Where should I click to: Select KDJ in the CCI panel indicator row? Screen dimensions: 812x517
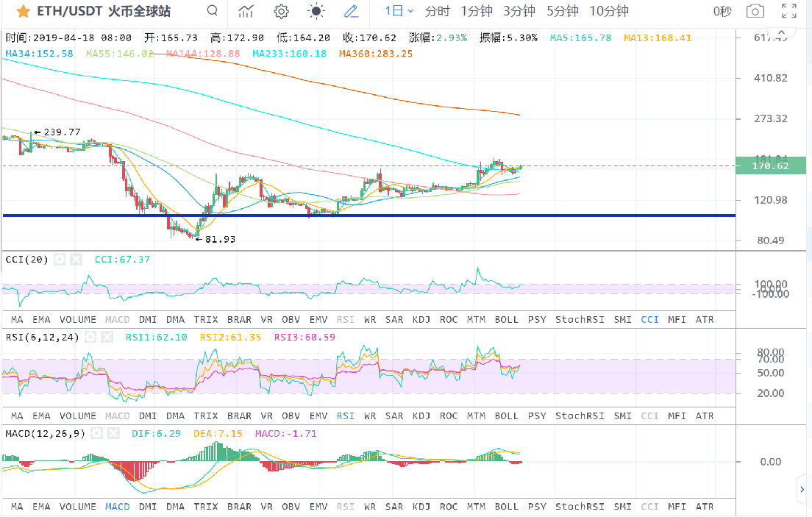tap(421, 320)
